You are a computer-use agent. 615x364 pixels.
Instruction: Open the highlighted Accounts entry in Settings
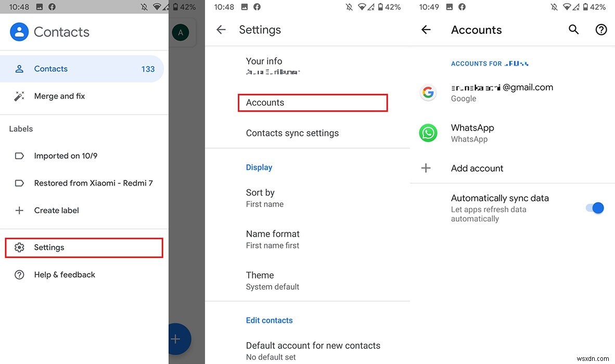pos(312,102)
